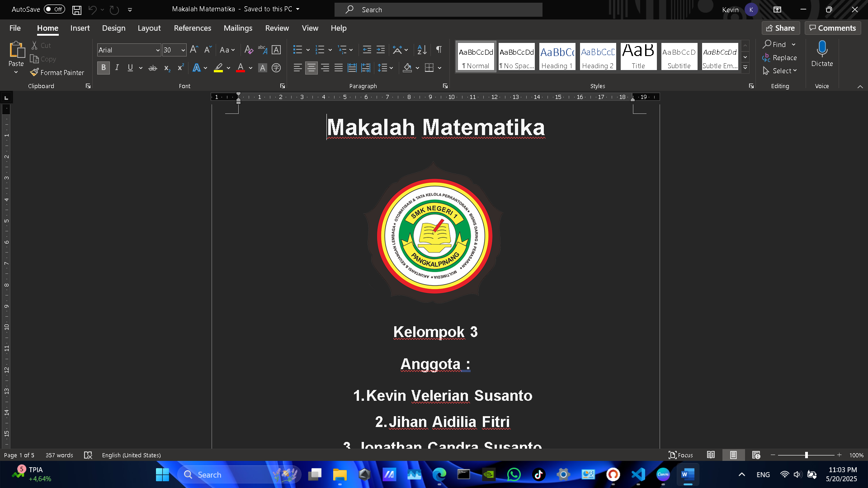Screen dimensions: 868x488
Task: Click the Save icon in title bar
Action: [77, 10]
